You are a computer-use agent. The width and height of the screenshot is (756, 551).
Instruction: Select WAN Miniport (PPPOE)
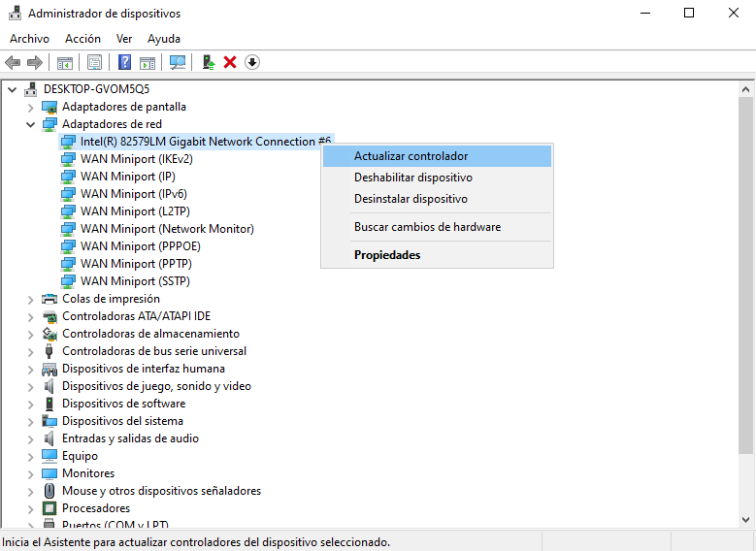pyautogui.click(x=141, y=246)
